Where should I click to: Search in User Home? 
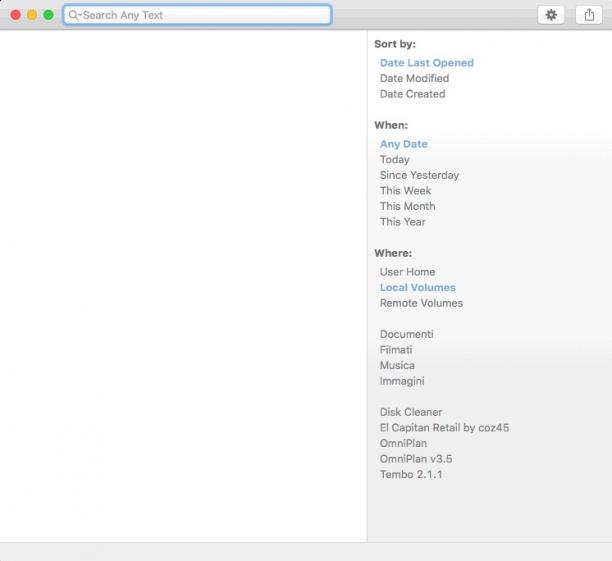pos(407,272)
